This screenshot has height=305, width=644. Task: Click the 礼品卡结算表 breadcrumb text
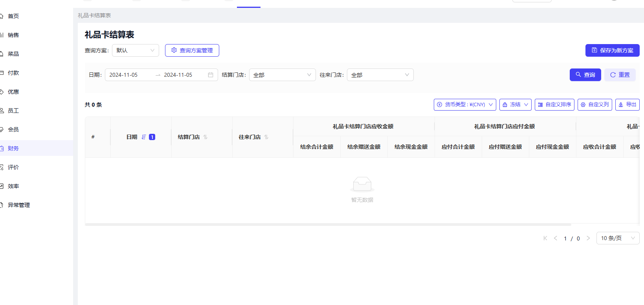pyautogui.click(x=94, y=15)
